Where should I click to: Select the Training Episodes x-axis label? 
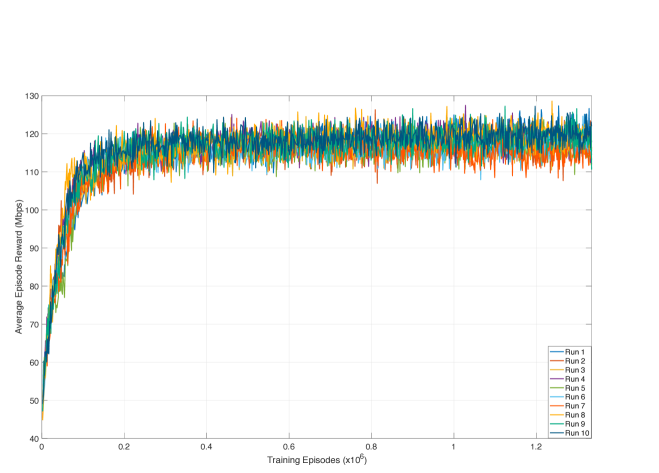click(317, 460)
